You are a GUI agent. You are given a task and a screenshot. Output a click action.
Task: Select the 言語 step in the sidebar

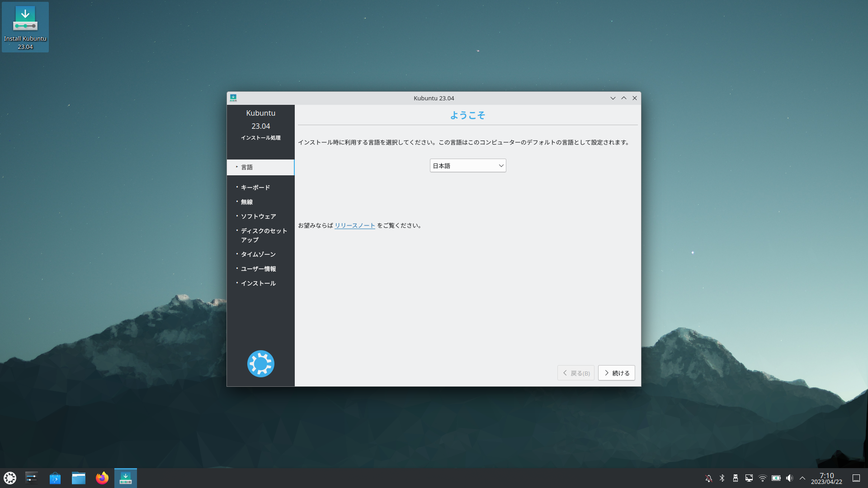(247, 167)
